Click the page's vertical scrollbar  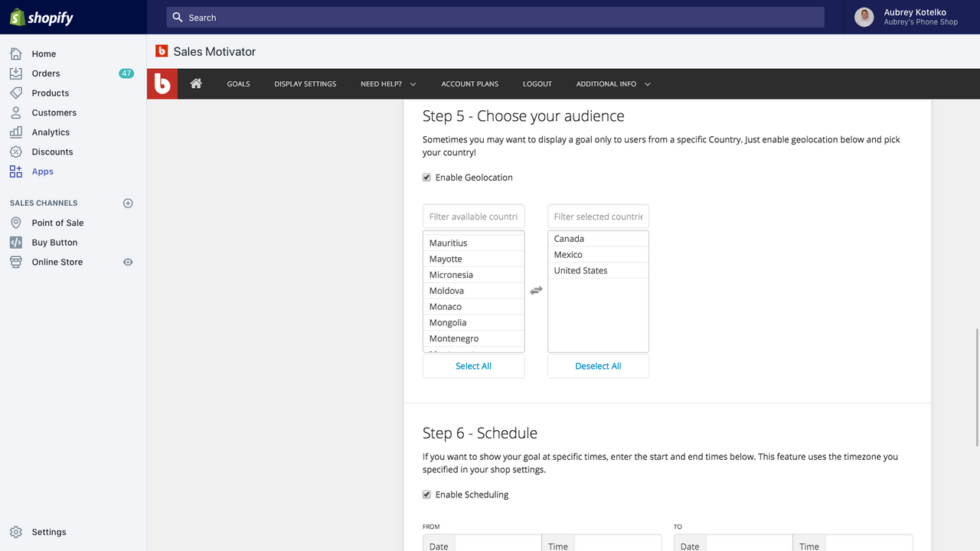(x=976, y=386)
